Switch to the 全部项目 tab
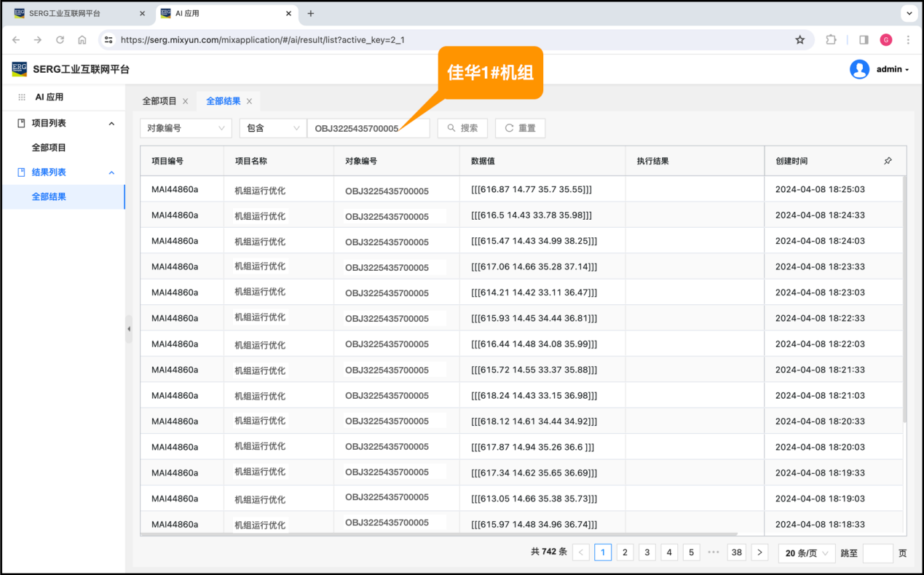Image resolution: width=924 pixels, height=575 pixels. pos(159,101)
